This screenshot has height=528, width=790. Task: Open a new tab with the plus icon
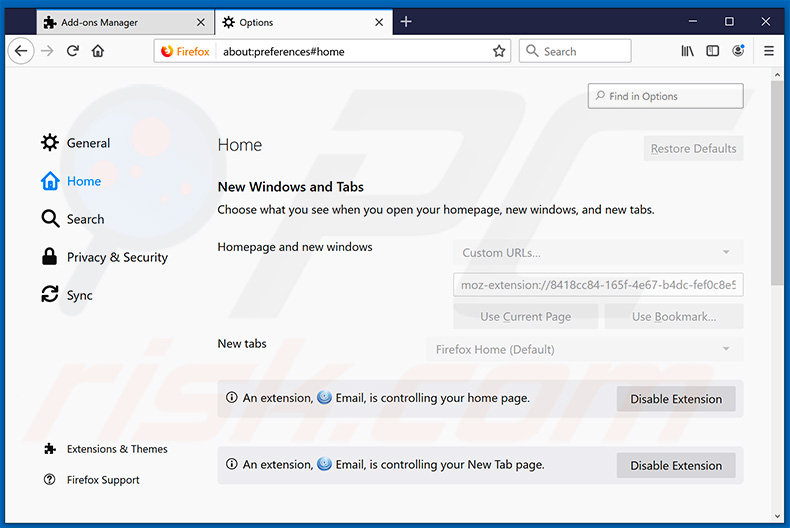click(x=406, y=21)
